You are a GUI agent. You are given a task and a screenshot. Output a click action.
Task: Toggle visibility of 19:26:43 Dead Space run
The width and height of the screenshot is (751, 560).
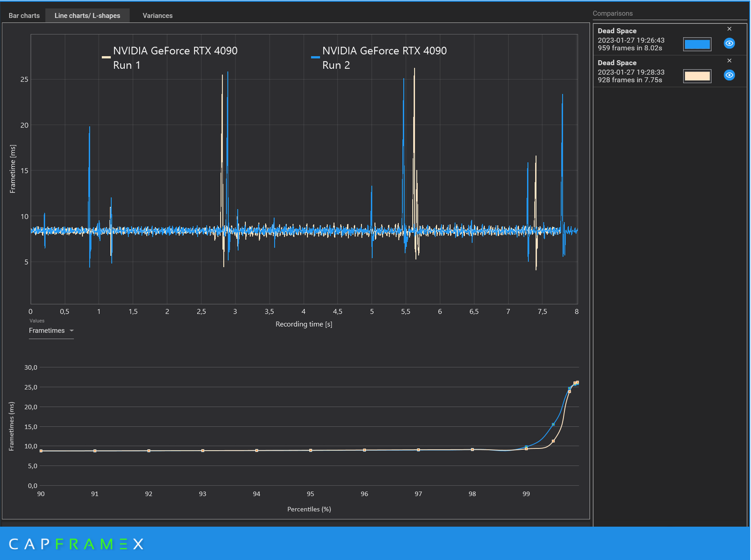pos(729,43)
